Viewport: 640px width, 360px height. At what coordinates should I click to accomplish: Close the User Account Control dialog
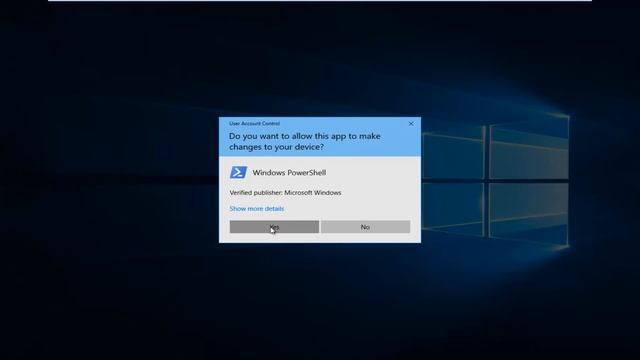411,124
